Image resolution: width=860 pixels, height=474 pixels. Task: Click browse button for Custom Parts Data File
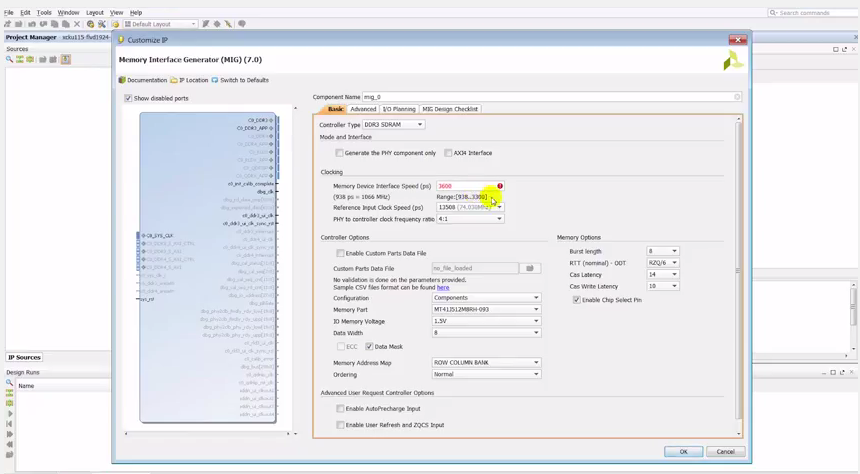coord(530,268)
